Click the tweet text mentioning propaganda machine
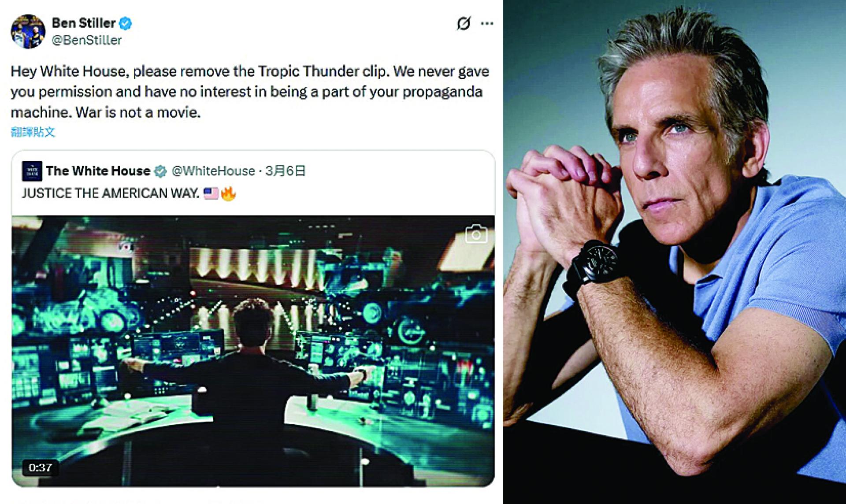Screen dimensions: 846x504 click(x=250, y=92)
